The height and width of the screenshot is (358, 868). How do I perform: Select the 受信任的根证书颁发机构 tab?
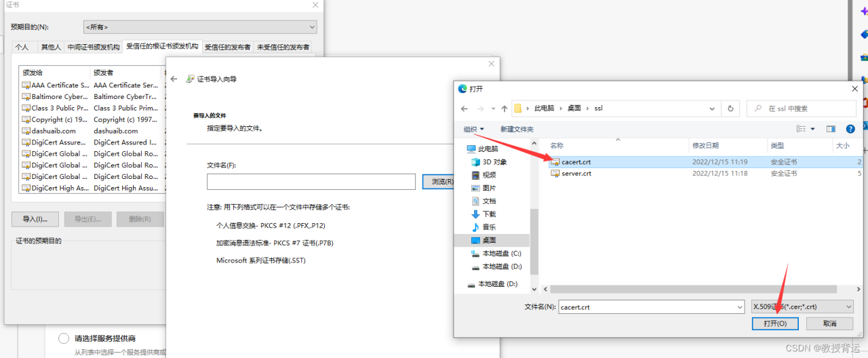point(163,46)
